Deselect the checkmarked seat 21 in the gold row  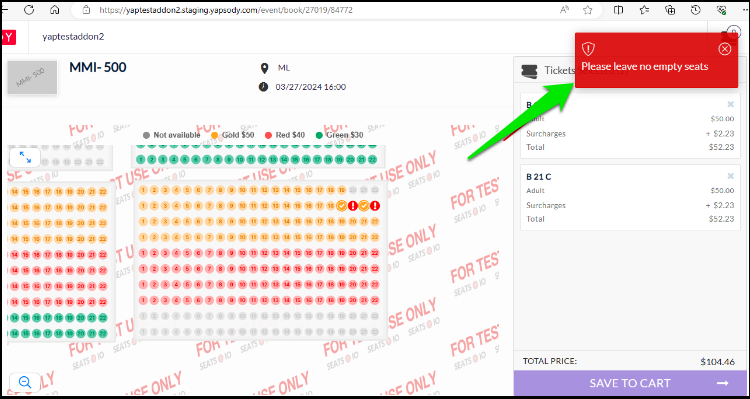364,206
